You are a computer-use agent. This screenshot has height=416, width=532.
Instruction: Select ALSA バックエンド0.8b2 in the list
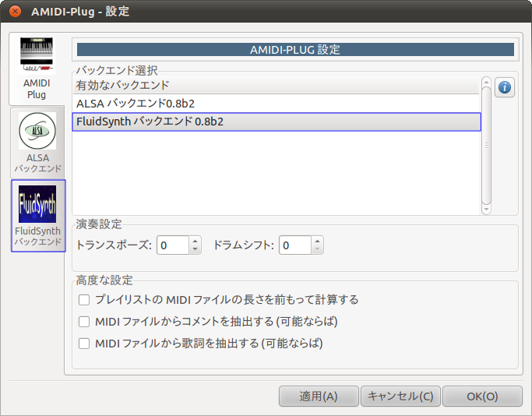point(277,104)
